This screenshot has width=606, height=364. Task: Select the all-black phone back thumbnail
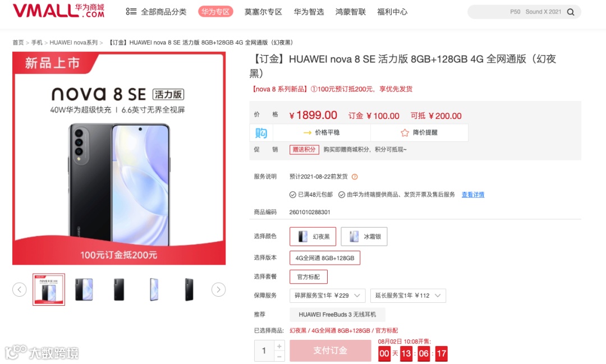point(119,289)
